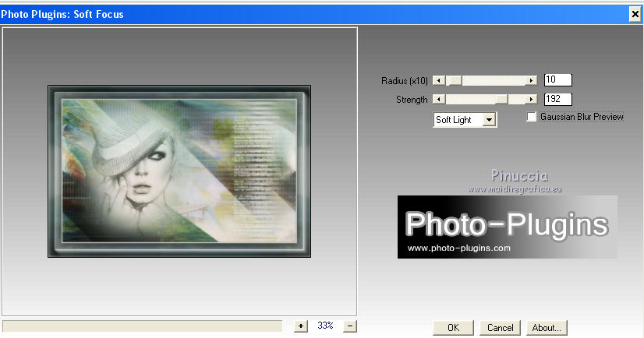Viewport: 644px width, 338px height.
Task: Click the Radius value field showing 10
Action: coord(557,80)
